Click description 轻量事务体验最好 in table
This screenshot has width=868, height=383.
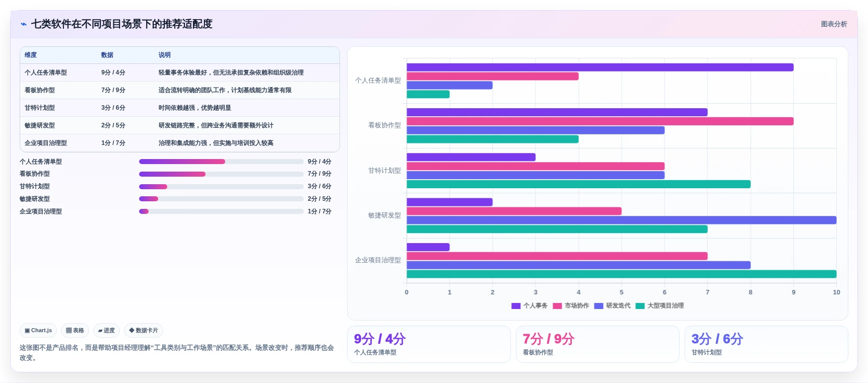[x=231, y=73]
